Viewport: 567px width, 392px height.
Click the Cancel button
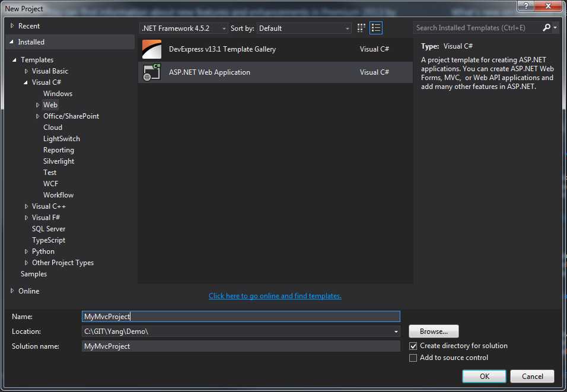pos(532,377)
